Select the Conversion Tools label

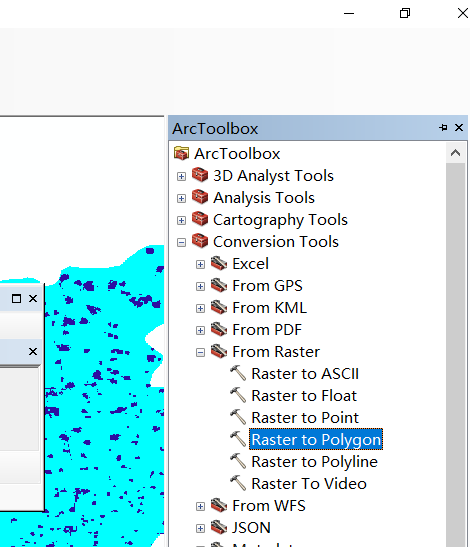[276, 241]
